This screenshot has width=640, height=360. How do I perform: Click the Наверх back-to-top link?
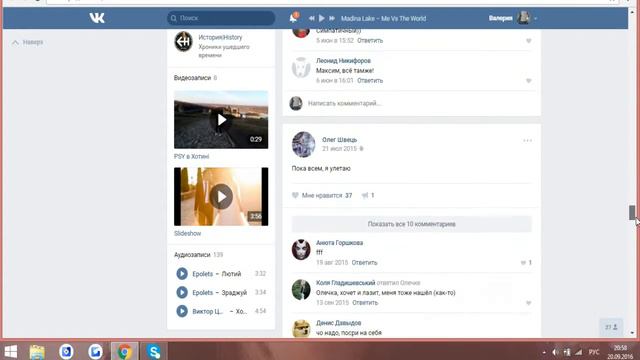pos(28,42)
